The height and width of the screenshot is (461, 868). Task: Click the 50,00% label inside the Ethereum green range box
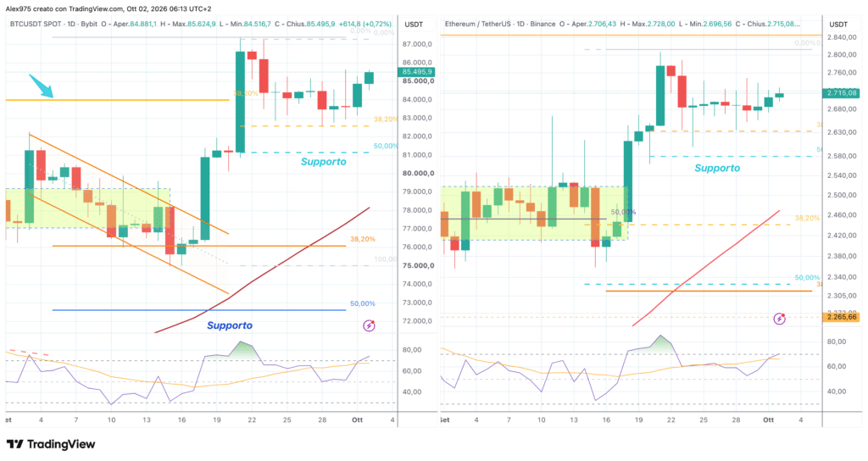[x=623, y=212]
